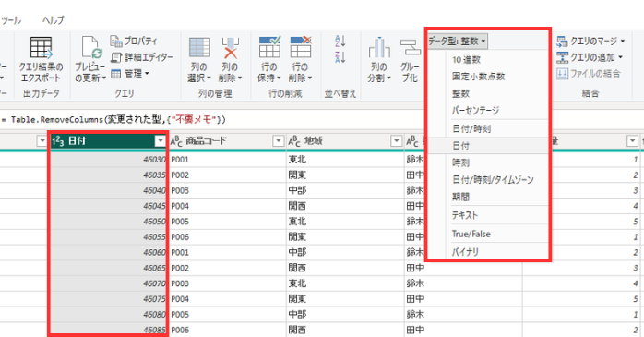Open filter dropdown on 商品コード column
This screenshot has height=337, width=644.
coord(279,141)
